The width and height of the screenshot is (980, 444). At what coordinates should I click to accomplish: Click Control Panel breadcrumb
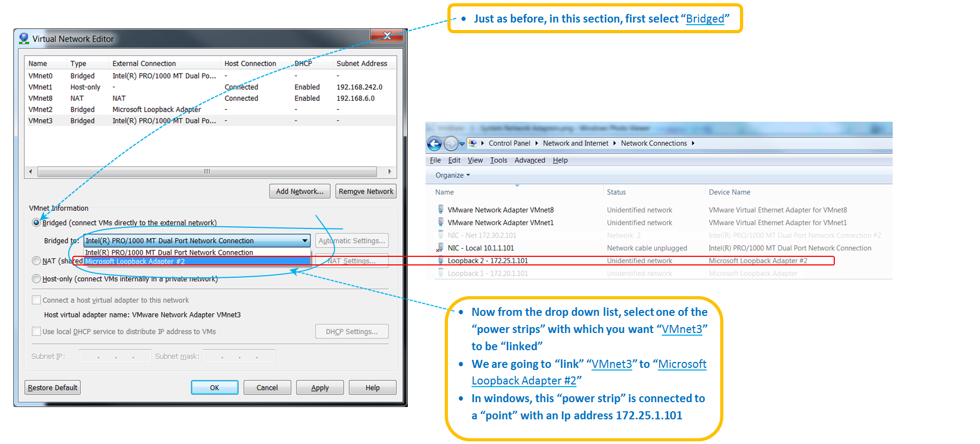pos(509,143)
